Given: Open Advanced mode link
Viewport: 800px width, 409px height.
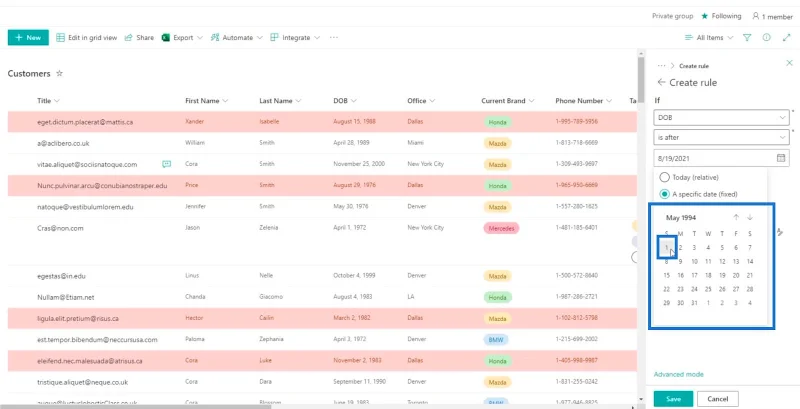Looking at the screenshot, I should 679,374.
